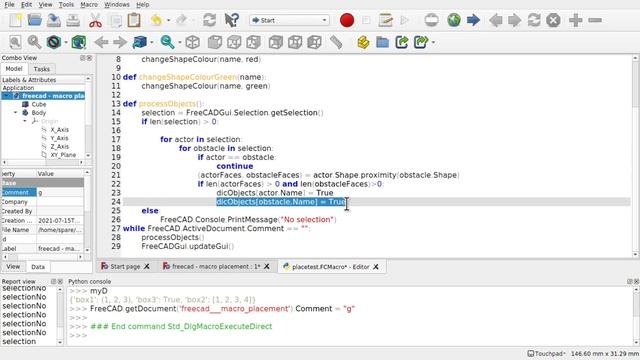Open Undo history dropdown arrow

tap(168, 20)
